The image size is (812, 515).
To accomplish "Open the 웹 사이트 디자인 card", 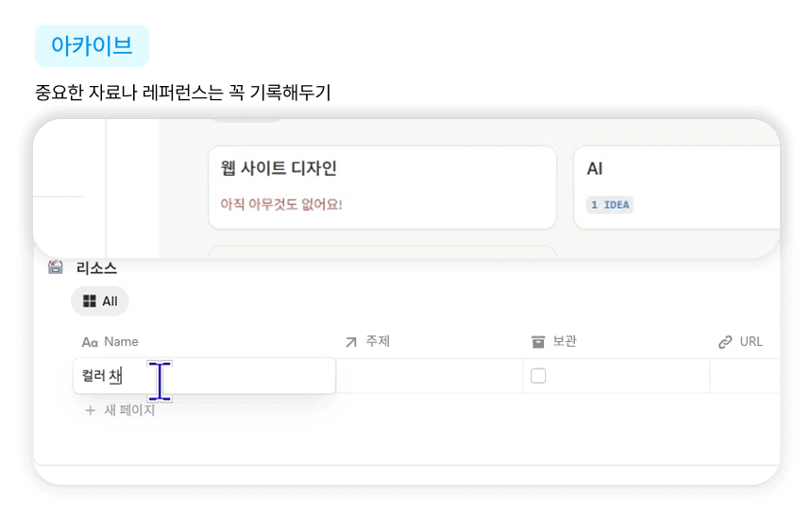I will point(381,187).
